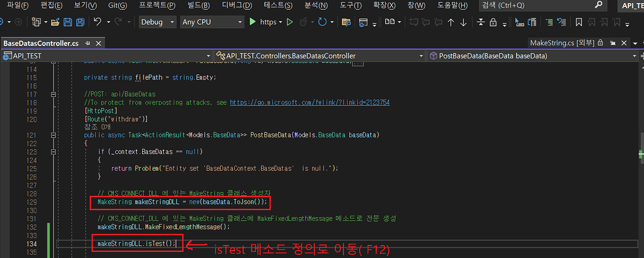Open the 테스트(S) menu
Viewport: 644px width, 258px height.
click(x=278, y=6)
